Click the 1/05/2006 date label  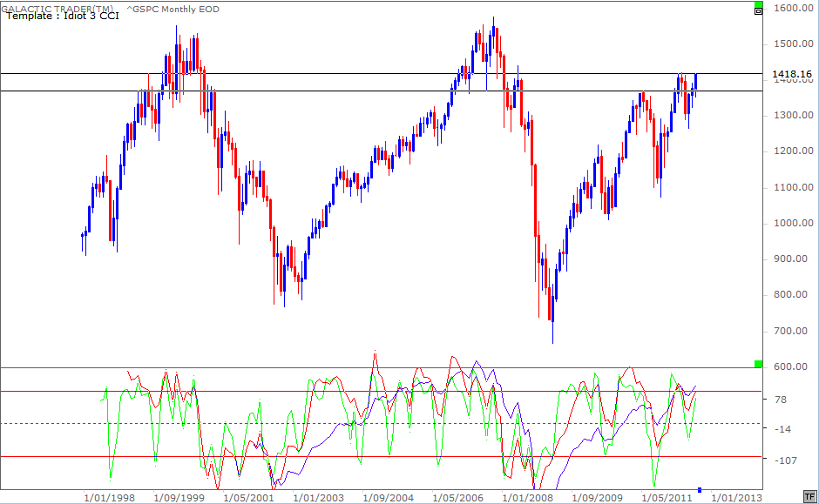tap(458, 498)
